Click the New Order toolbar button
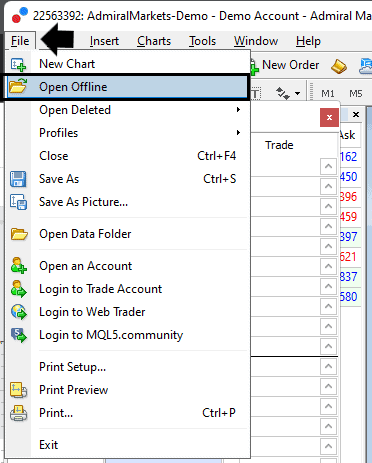 coord(286,65)
